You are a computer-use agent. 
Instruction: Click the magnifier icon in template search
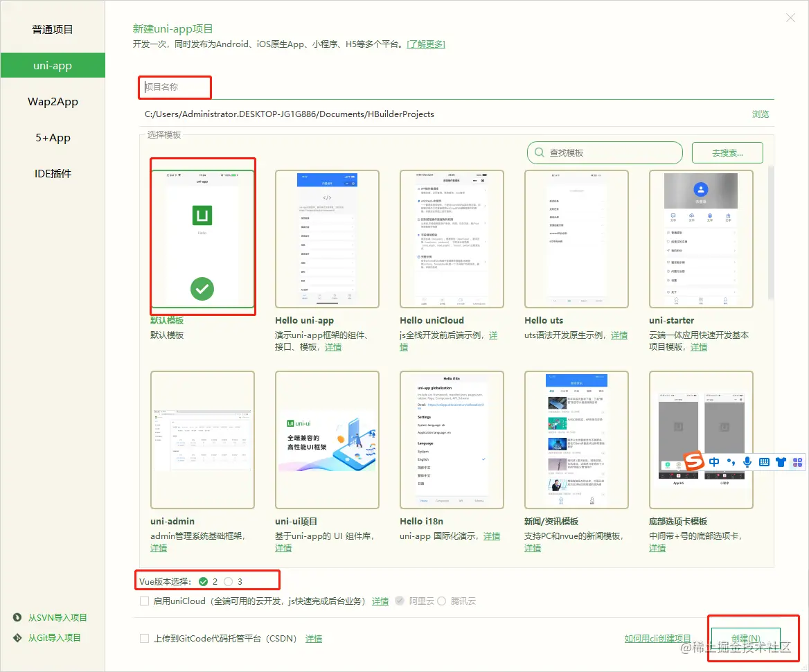click(x=539, y=153)
